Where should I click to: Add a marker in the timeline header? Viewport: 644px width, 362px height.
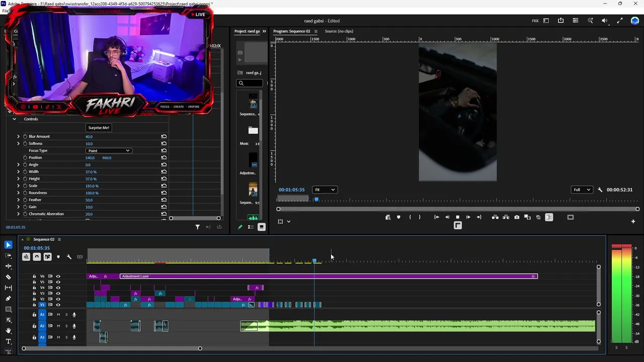pos(58,257)
